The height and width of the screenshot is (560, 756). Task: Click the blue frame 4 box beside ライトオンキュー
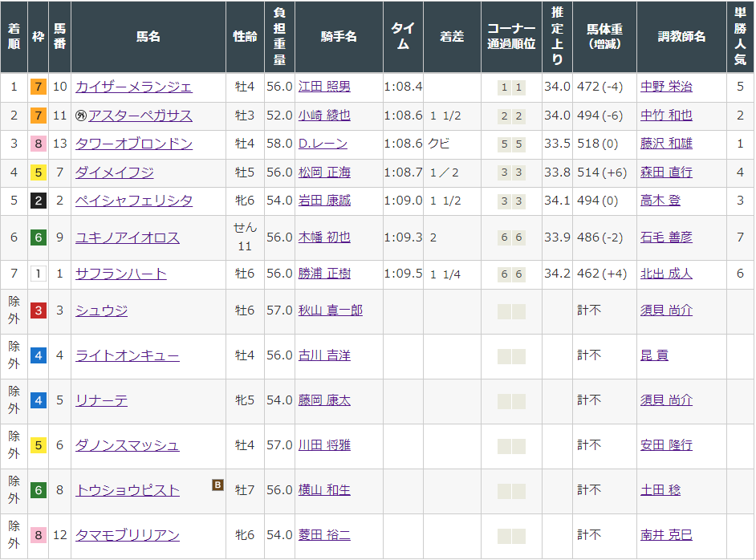pos(38,355)
